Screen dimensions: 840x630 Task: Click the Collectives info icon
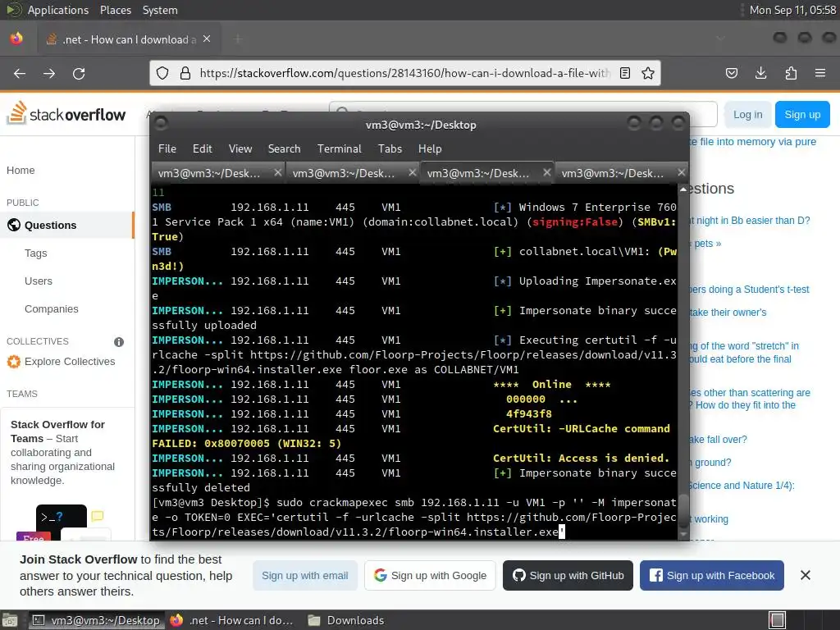click(x=119, y=342)
